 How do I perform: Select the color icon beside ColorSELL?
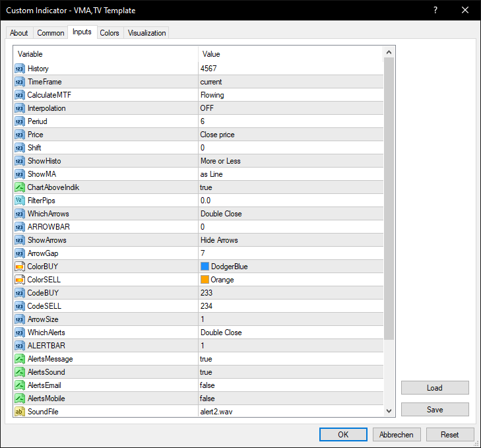point(20,280)
